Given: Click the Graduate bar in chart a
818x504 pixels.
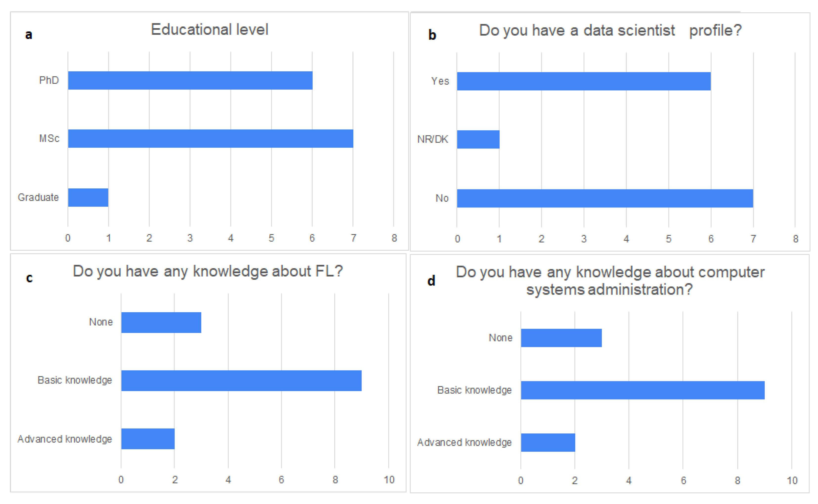Looking at the screenshot, I should pos(88,197).
